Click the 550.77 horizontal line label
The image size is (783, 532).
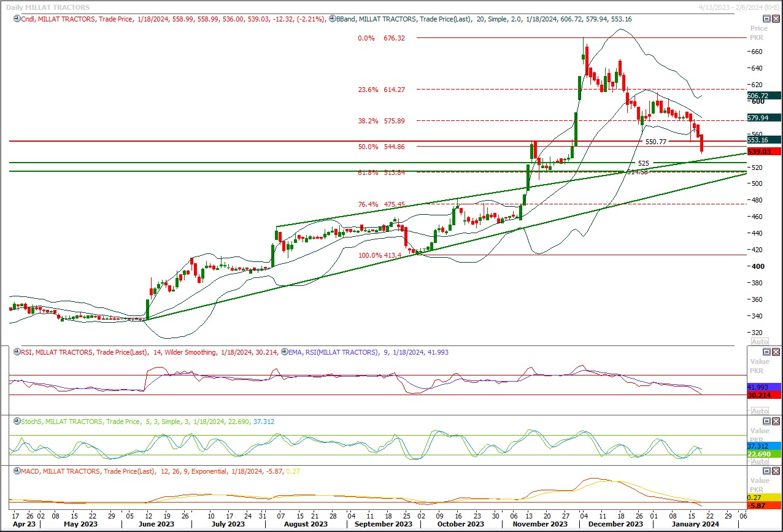click(x=656, y=142)
